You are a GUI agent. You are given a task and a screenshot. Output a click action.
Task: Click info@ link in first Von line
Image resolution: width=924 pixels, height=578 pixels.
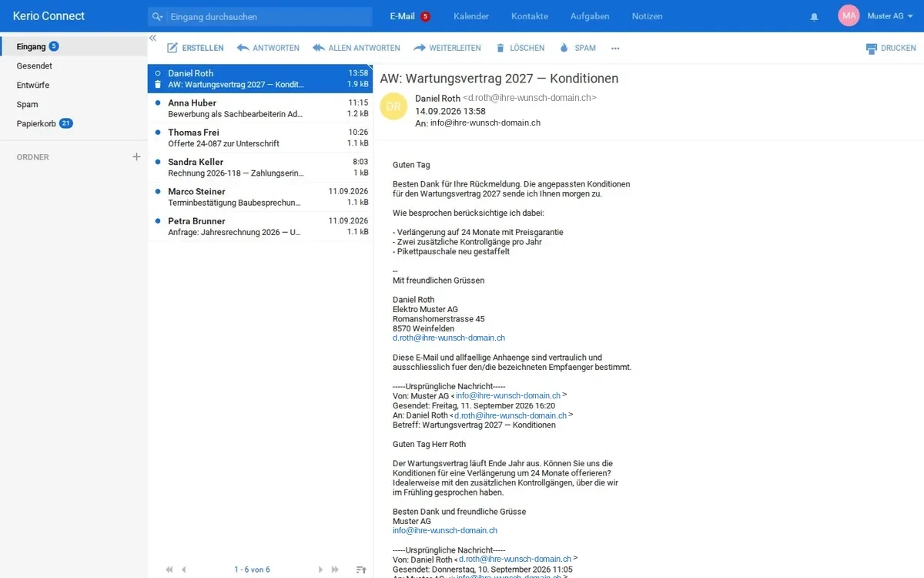point(508,395)
